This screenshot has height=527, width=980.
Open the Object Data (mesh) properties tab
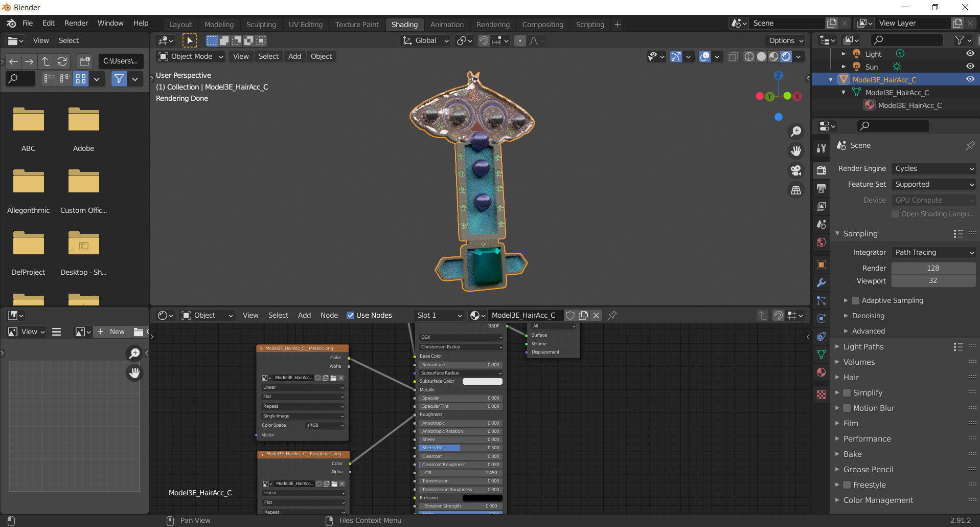point(821,354)
